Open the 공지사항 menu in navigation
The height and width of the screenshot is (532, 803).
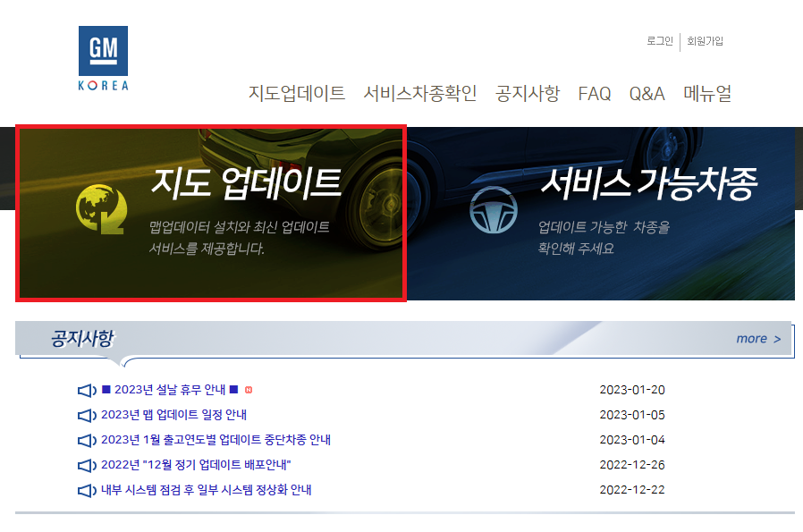point(528,93)
